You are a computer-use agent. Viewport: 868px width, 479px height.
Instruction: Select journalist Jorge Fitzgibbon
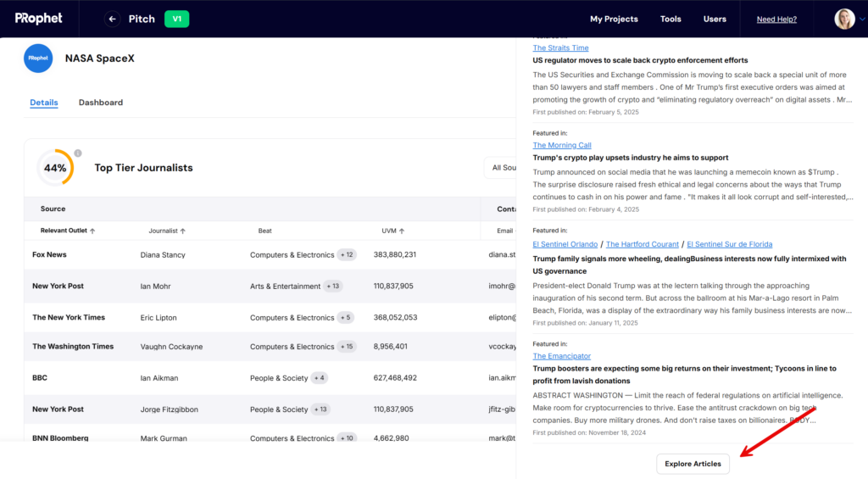click(x=169, y=409)
